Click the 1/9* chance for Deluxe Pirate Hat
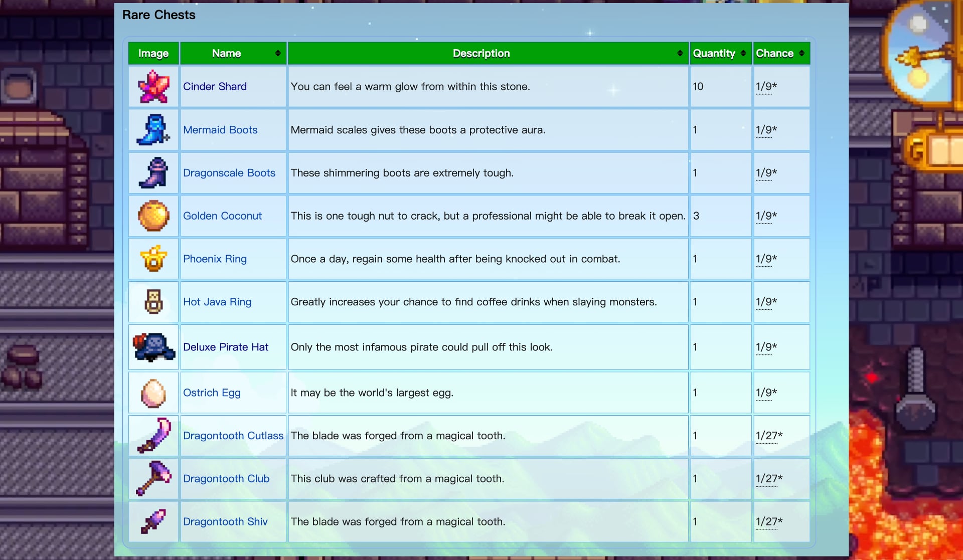The image size is (963, 560). [766, 347]
